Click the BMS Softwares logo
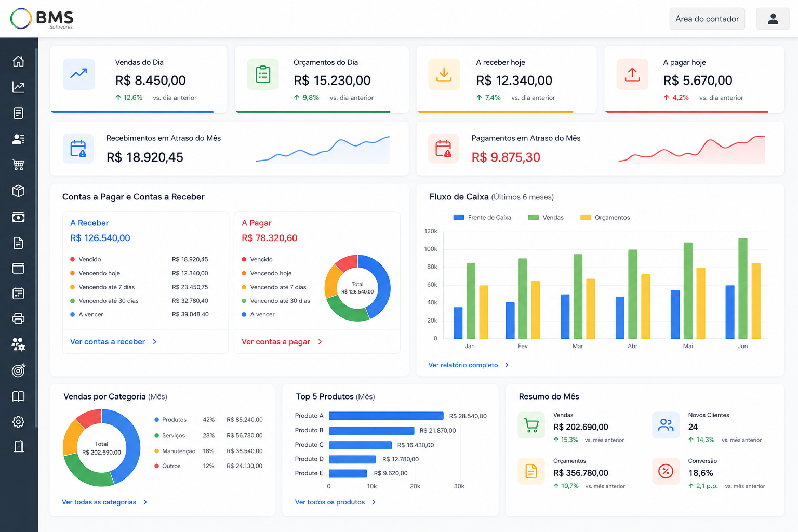The image size is (798, 532). [42, 19]
